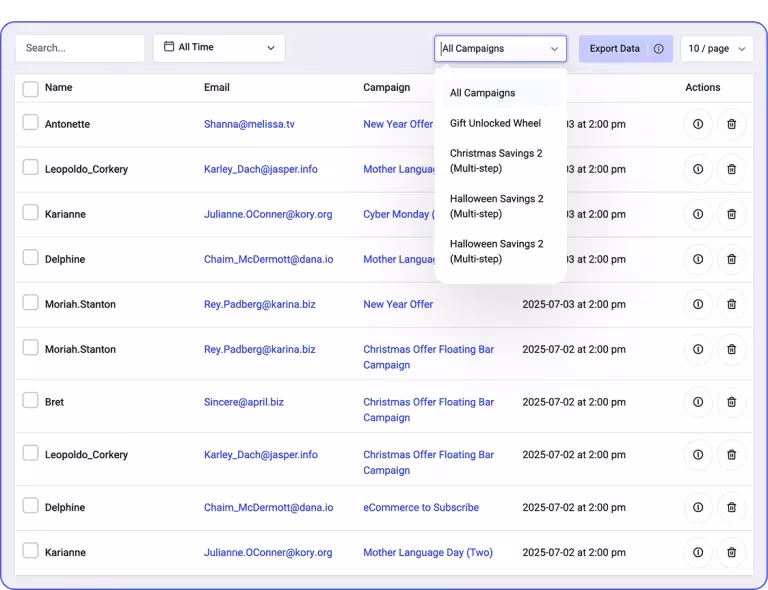Screen dimensions: 768x590
Task: View info for Leopoldo_Corkery's Mother Language entry
Action: click(x=698, y=169)
